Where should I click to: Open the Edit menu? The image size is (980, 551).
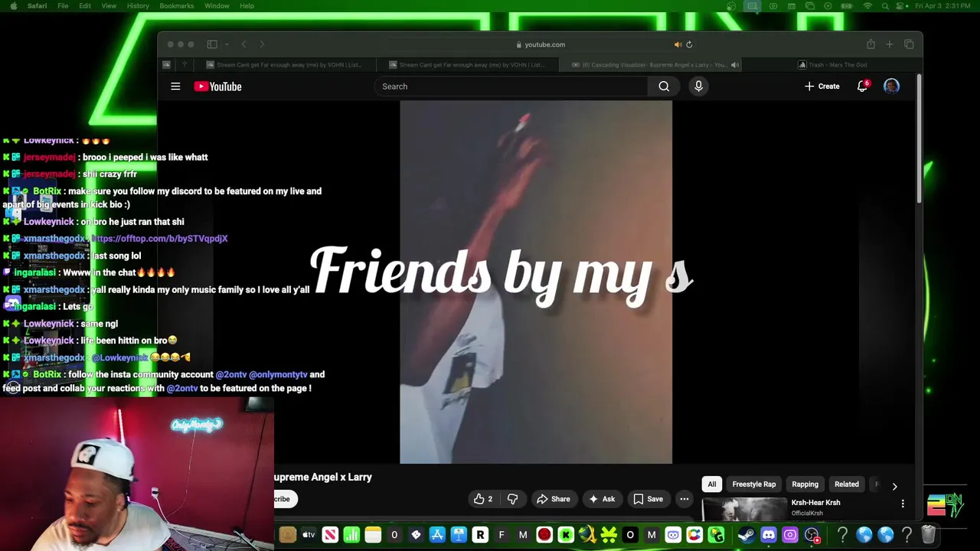pos(85,6)
